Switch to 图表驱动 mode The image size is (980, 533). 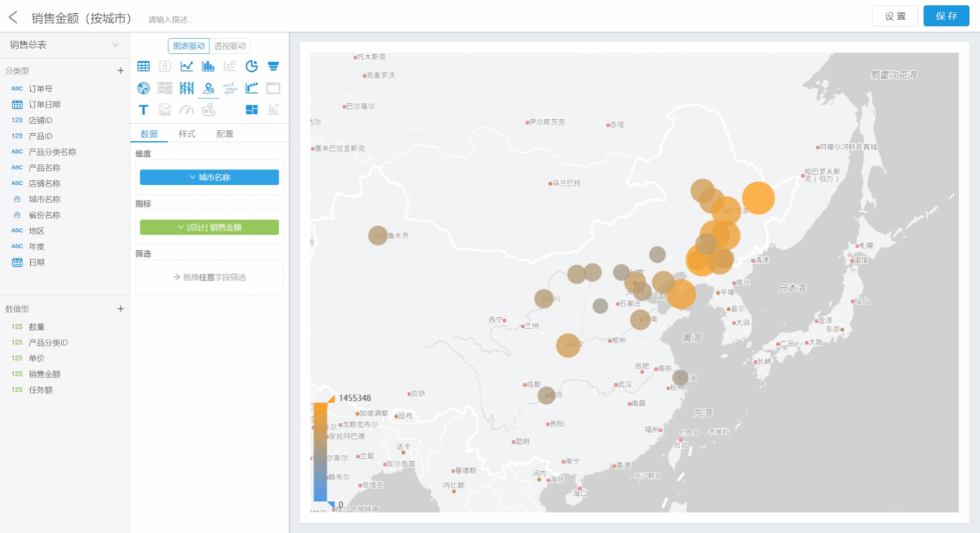click(189, 46)
